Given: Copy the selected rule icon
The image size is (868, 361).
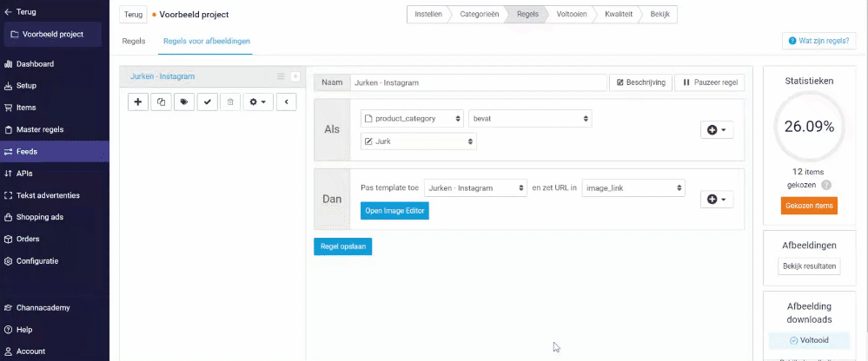Looking at the screenshot, I should tap(161, 102).
